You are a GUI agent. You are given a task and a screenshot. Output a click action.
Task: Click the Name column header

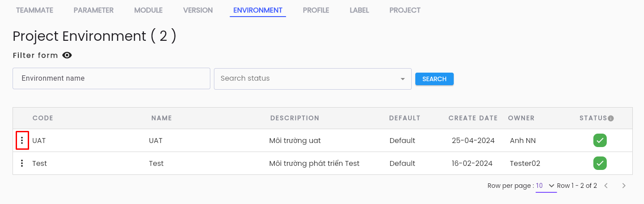tap(162, 118)
